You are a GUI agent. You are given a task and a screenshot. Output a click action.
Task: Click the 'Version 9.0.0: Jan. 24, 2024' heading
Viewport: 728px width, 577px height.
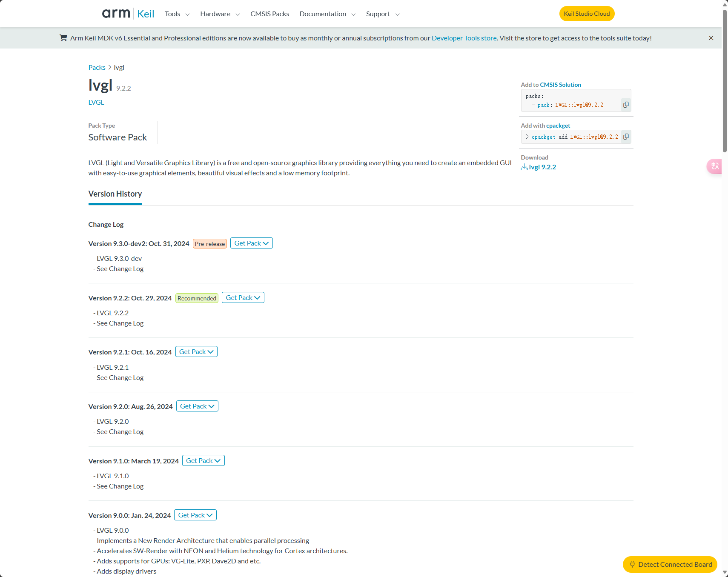click(x=129, y=515)
